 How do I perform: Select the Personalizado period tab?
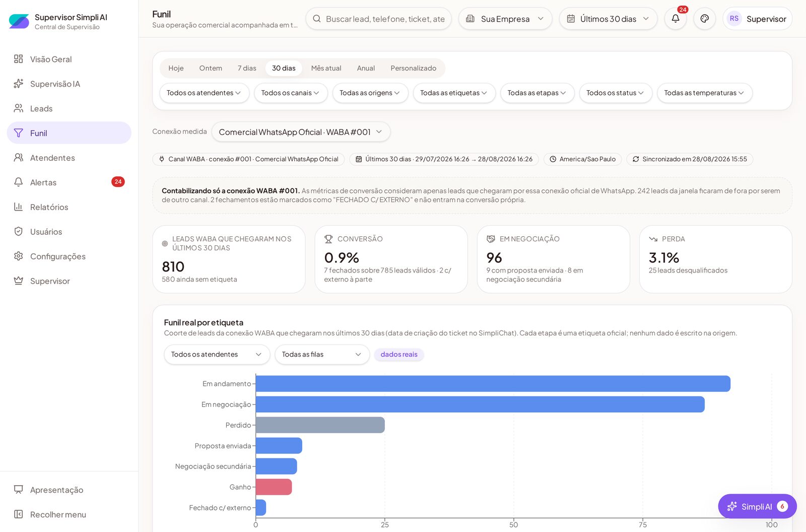[x=414, y=68]
